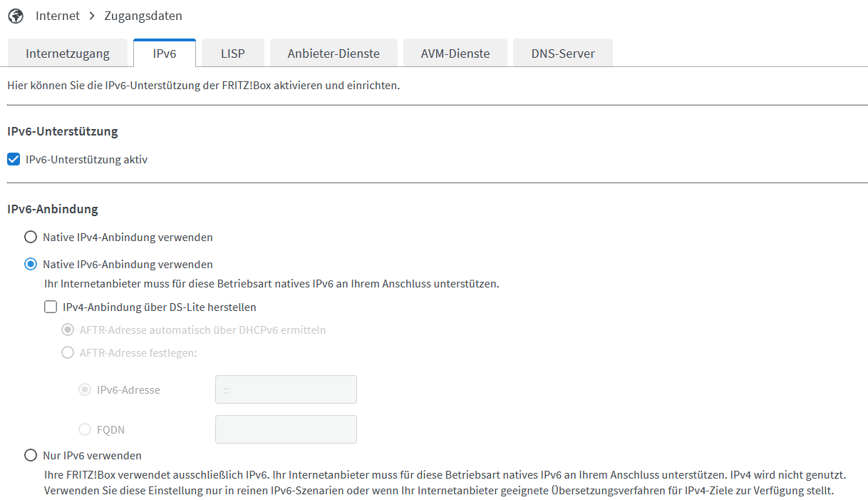
Task: Pick the IPv6-Adresse radio button
Action: [85, 390]
